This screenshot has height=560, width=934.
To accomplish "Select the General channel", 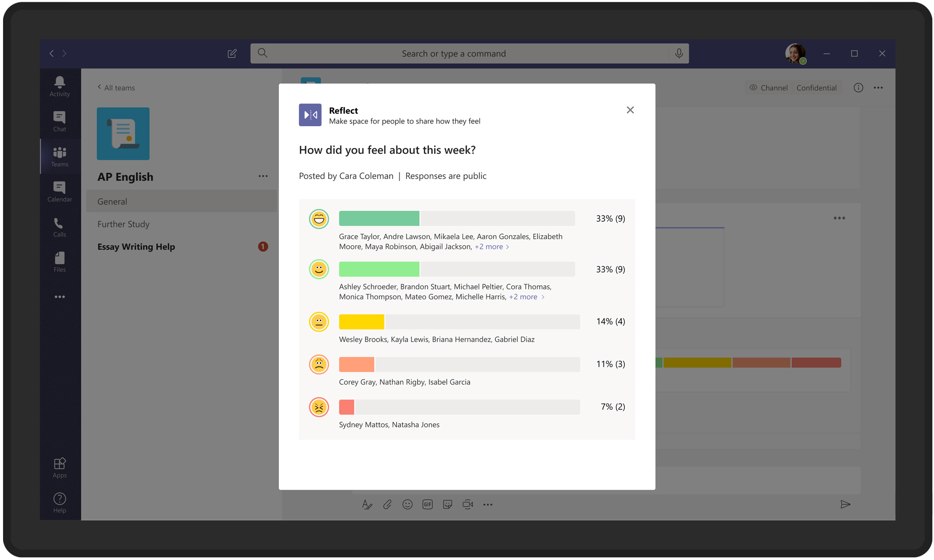I will click(181, 201).
